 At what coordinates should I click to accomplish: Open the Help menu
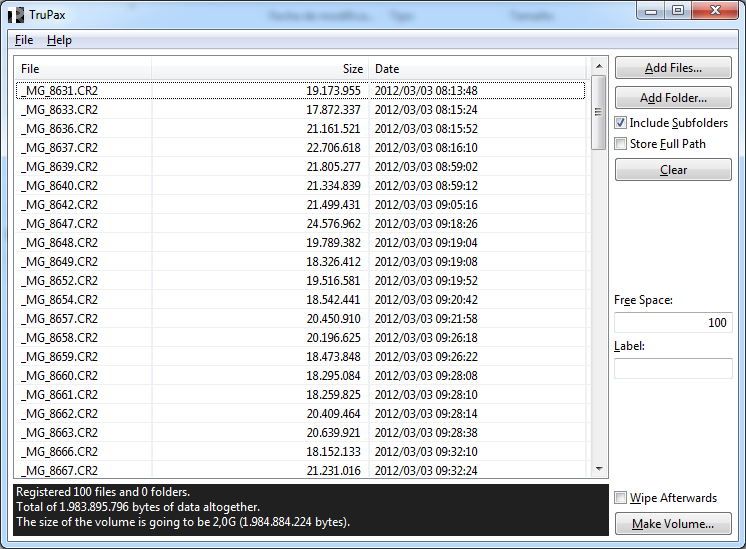coord(59,40)
